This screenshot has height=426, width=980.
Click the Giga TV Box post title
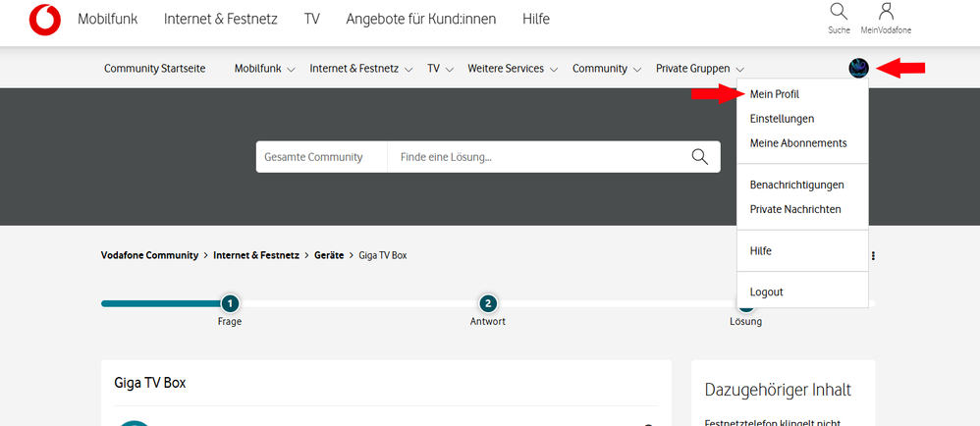click(x=150, y=383)
